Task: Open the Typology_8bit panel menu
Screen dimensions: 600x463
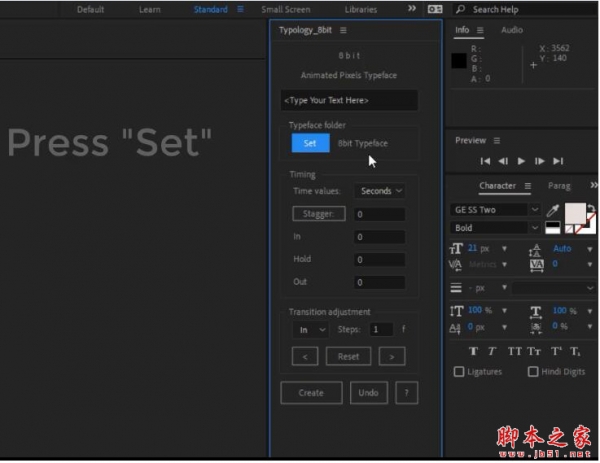Action: pos(343,30)
